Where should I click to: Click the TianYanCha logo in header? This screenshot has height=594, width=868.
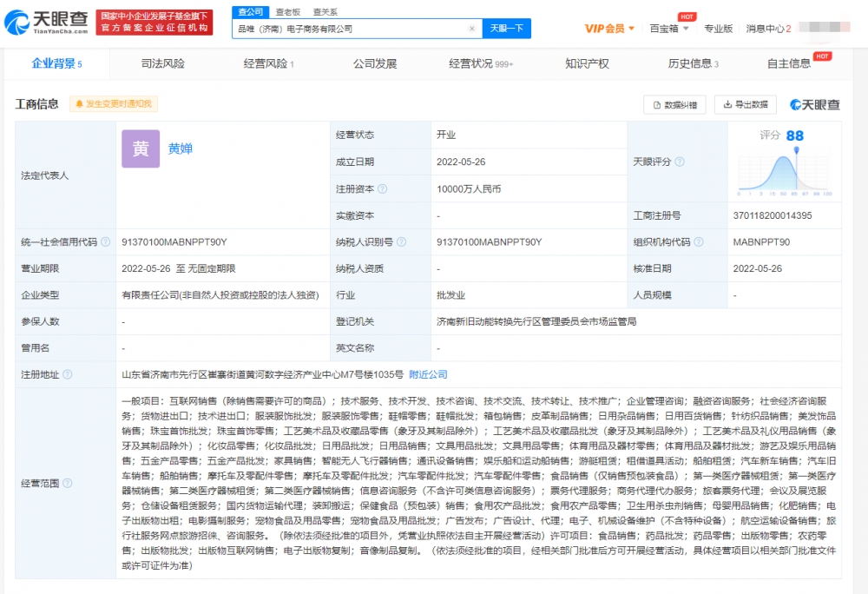click(x=47, y=22)
